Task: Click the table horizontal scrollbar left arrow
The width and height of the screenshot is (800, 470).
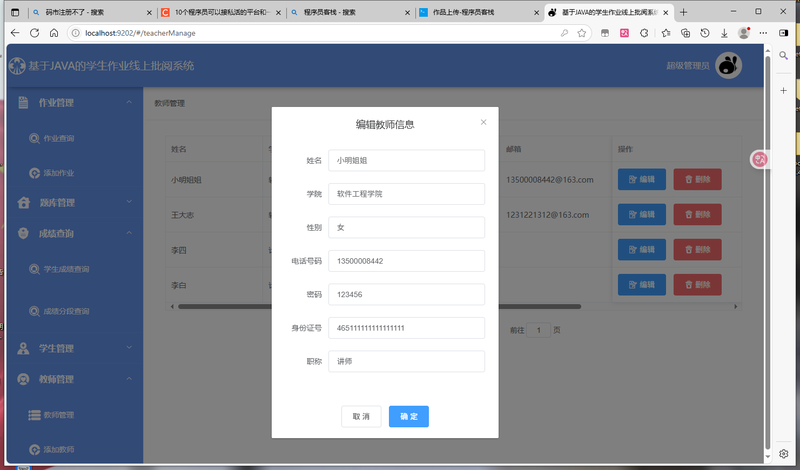Action: pyautogui.click(x=172, y=307)
